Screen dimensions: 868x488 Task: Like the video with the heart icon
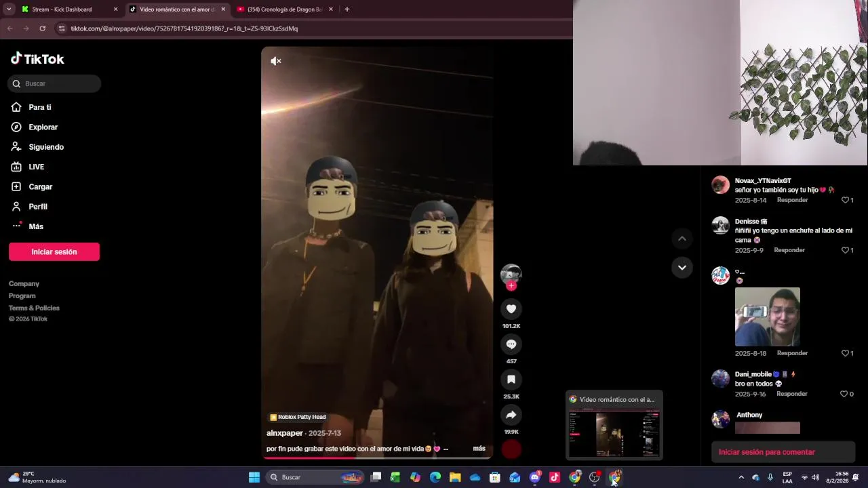(x=511, y=309)
